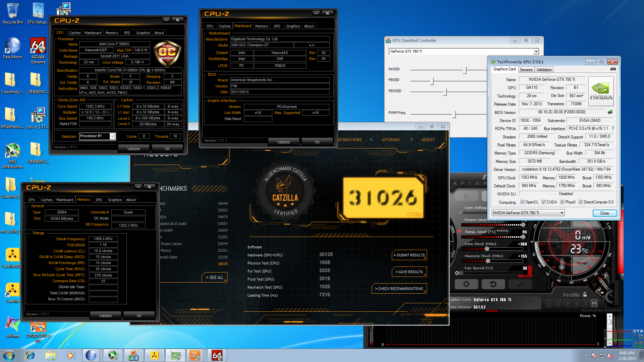Click Close button in GPU-Z
644x362 pixels.
tap(604, 213)
